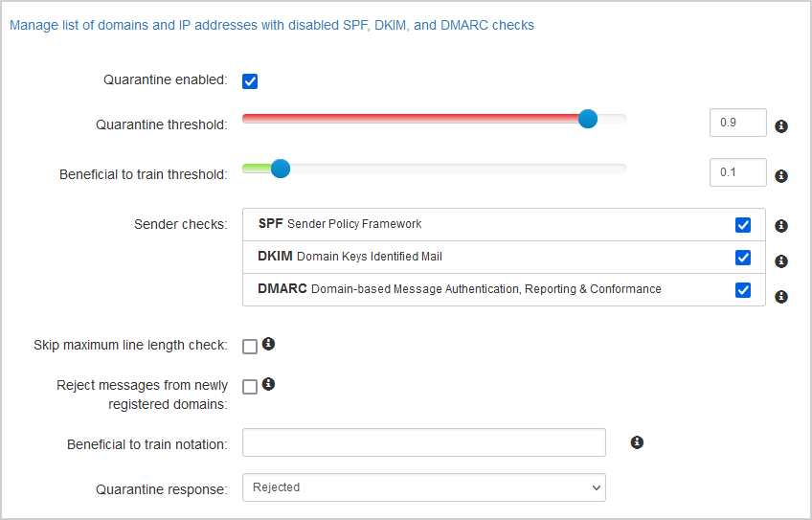Click info icon for Beneficial to train notation
The width and height of the screenshot is (812, 520).
pyautogui.click(x=637, y=442)
